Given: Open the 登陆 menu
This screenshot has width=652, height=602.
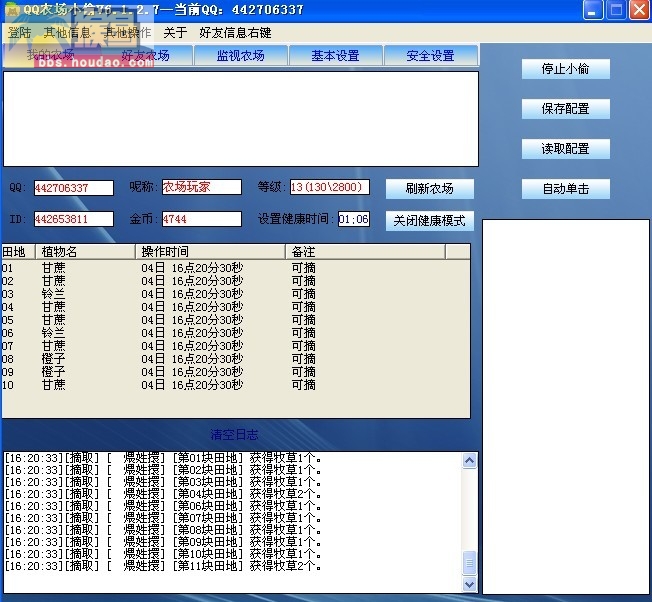Looking at the screenshot, I should point(20,32).
